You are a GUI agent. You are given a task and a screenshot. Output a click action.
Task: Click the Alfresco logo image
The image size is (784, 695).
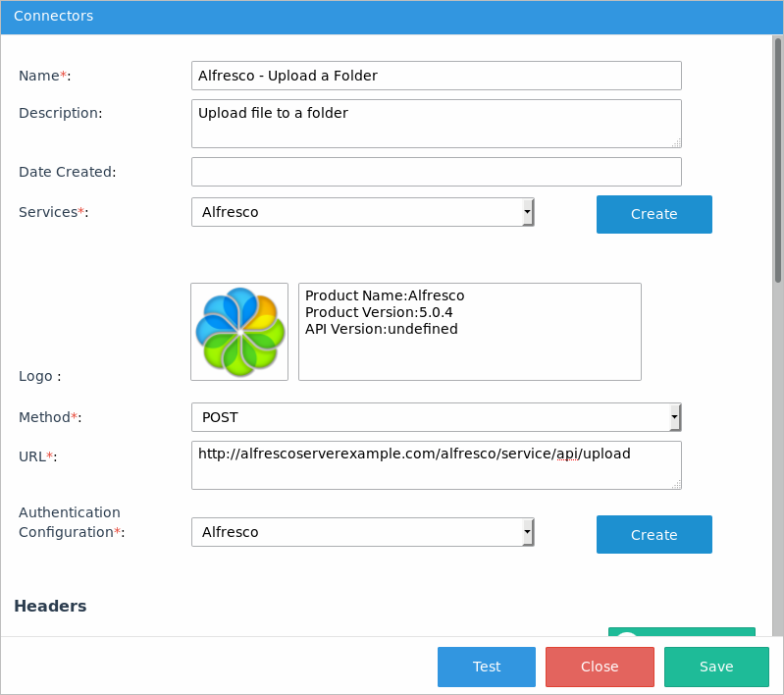point(239,332)
